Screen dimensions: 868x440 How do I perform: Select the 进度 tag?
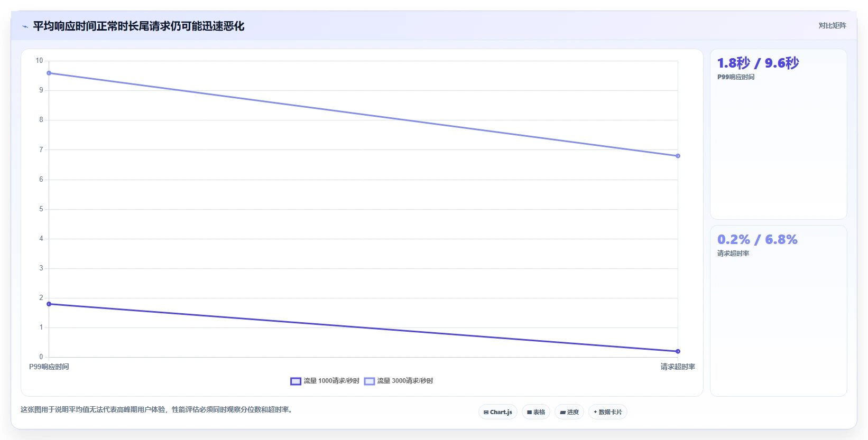pos(569,412)
